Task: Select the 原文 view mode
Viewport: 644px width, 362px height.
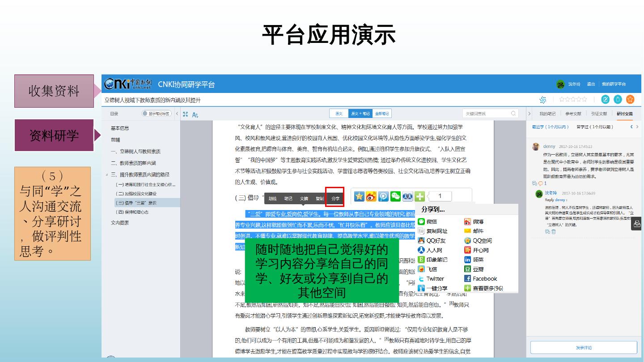Action: pyautogui.click(x=339, y=114)
